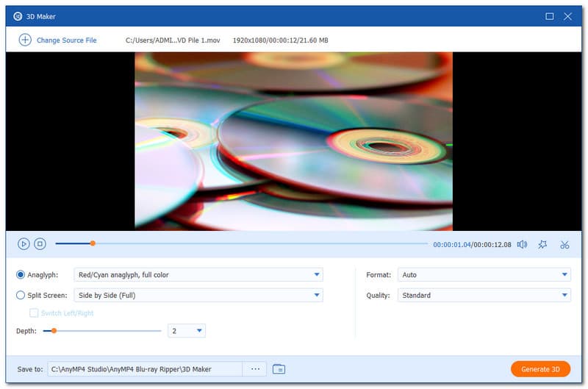Select the Split Screen radio option
Image resolution: width=588 pixels, height=389 pixels.
21,296
